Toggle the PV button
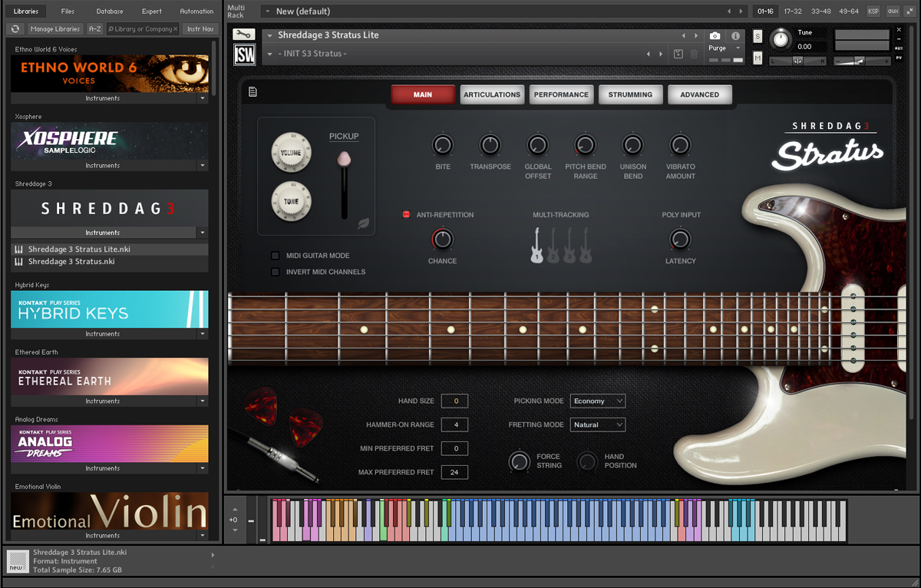Viewport: 921px width, 588px height. tap(899, 58)
